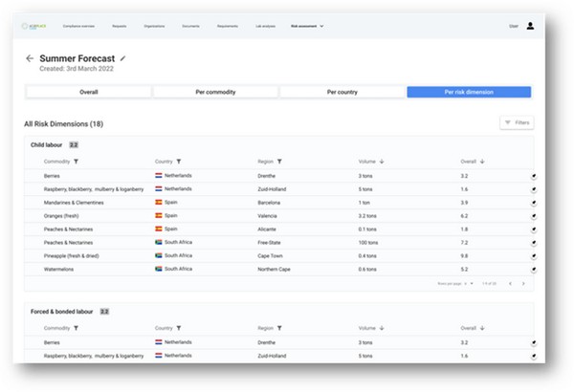This screenshot has height=392, width=574.
Task: Open the user profile icon
Action: point(531,26)
